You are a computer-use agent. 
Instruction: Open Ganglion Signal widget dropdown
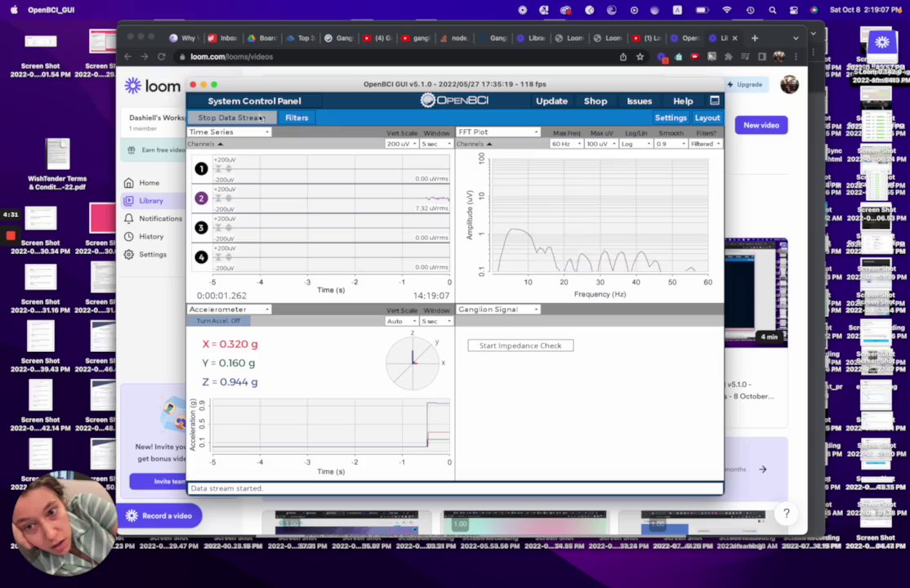click(x=498, y=310)
